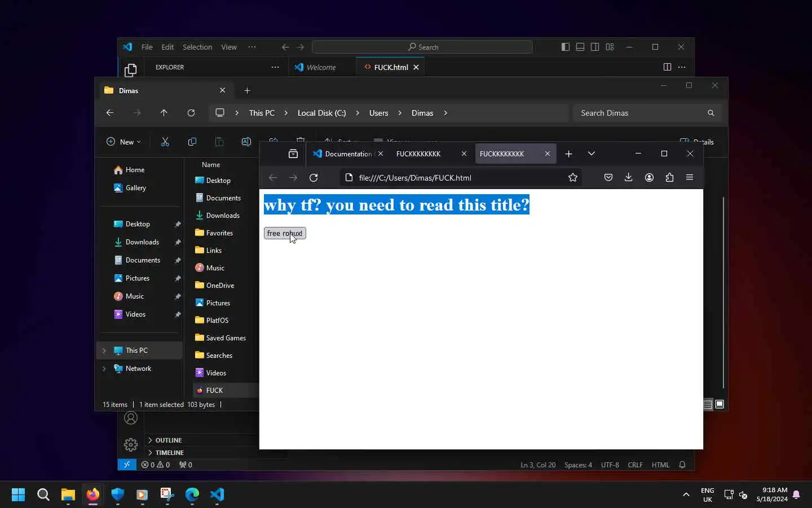812x508 pixels.
Task: List all Firefox tabs dropdown
Action: pos(591,154)
